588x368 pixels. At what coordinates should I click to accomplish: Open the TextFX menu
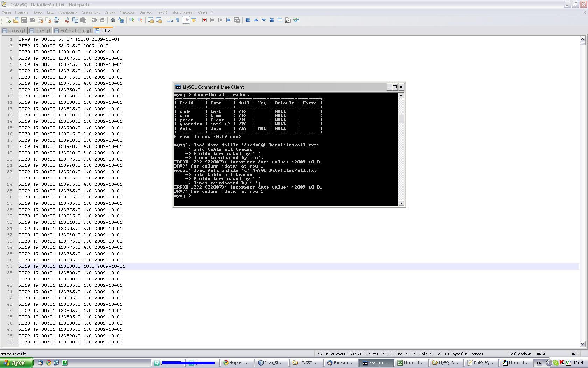(x=162, y=12)
